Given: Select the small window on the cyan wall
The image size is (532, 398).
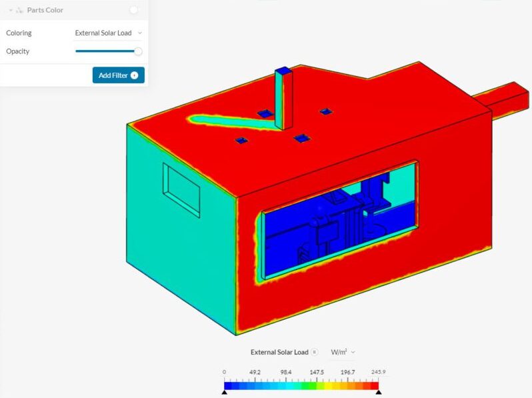Looking at the screenshot, I should click(181, 189).
